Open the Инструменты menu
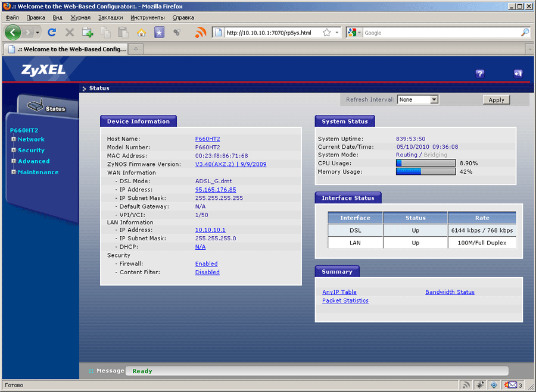 pos(147,17)
